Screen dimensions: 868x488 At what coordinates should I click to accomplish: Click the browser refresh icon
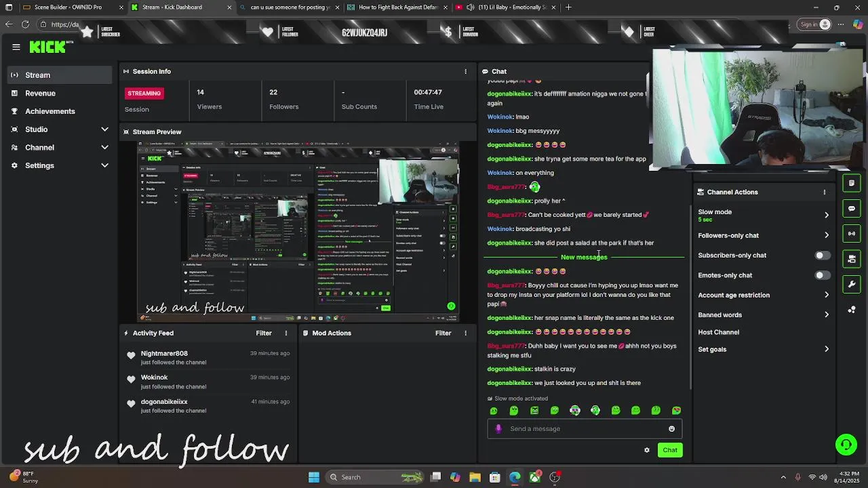(25, 24)
